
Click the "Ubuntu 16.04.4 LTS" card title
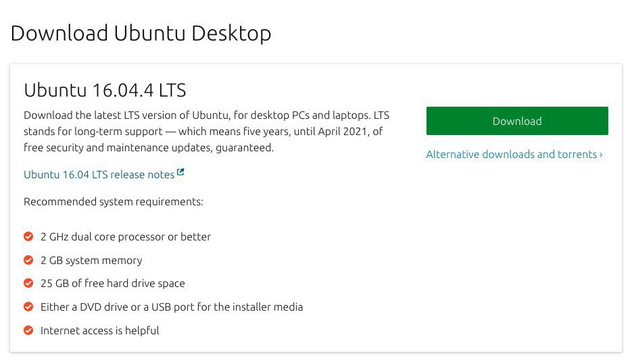[x=105, y=90]
